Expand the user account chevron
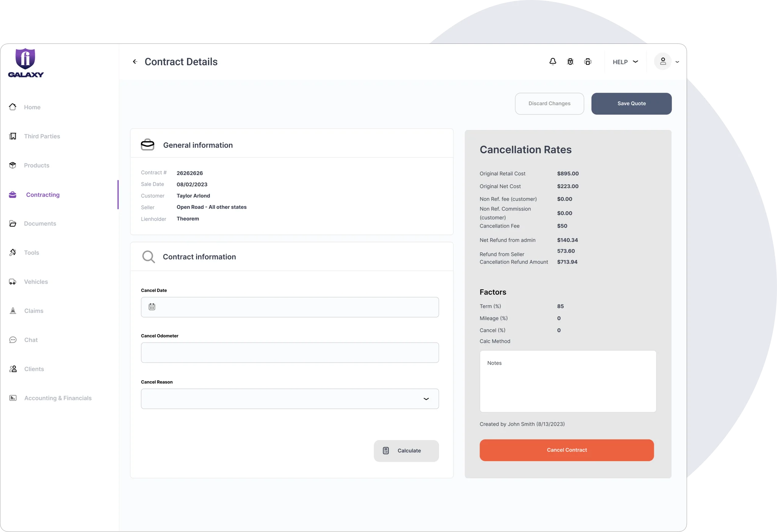 pyautogui.click(x=677, y=62)
